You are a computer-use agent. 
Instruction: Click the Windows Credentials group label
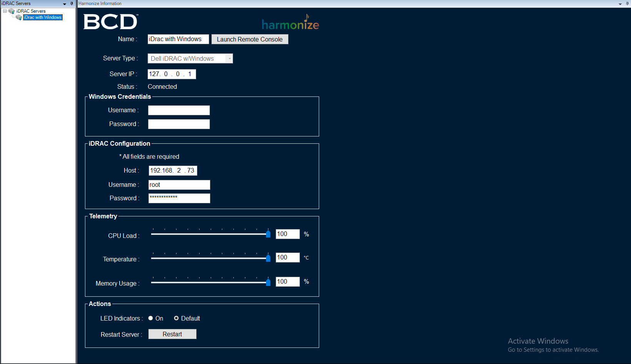click(x=120, y=97)
